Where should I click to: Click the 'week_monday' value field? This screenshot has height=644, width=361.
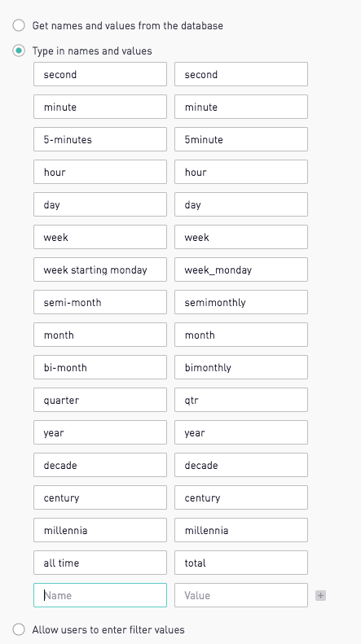[x=241, y=269]
